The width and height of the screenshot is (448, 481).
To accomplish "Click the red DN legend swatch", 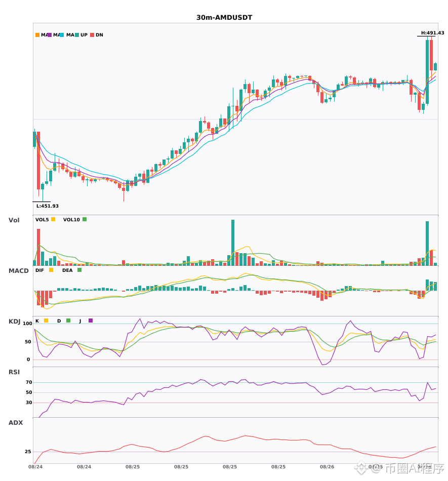I will (x=92, y=35).
